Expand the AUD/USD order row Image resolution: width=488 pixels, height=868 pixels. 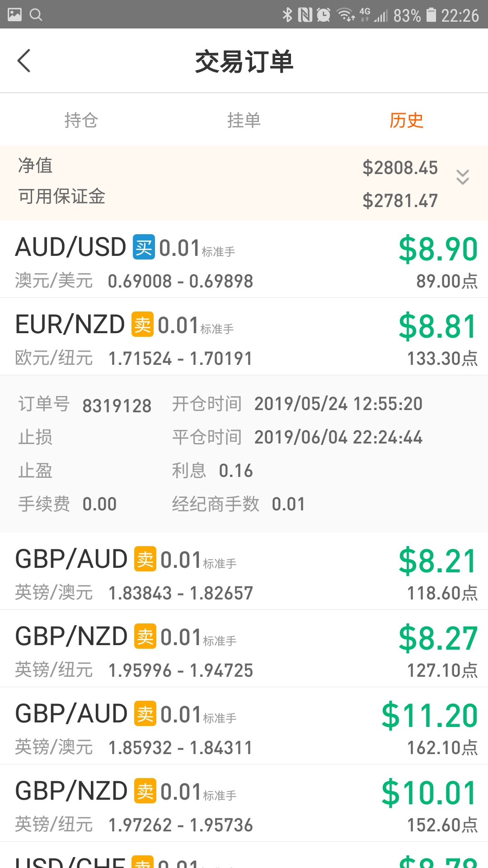click(244, 259)
